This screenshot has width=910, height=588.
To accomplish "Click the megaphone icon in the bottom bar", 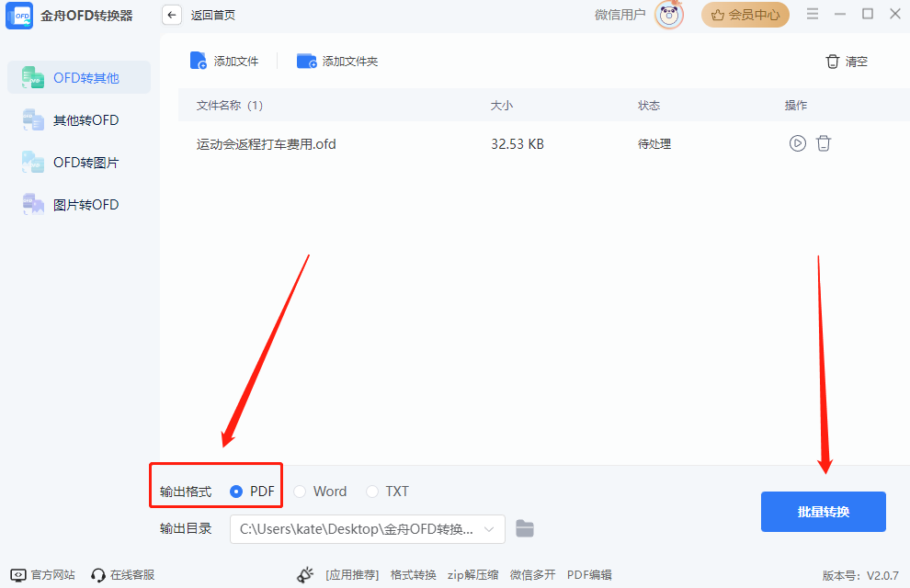I will 305,574.
